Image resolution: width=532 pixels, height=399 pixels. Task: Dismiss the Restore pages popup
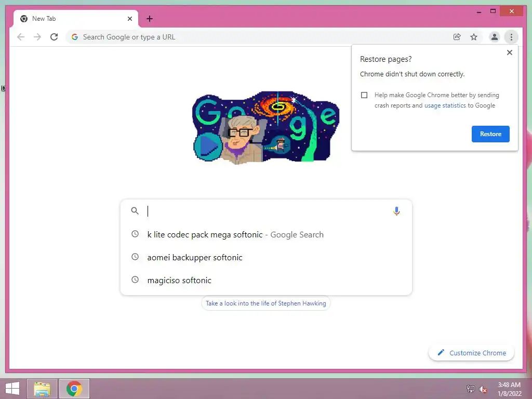pyautogui.click(x=509, y=52)
